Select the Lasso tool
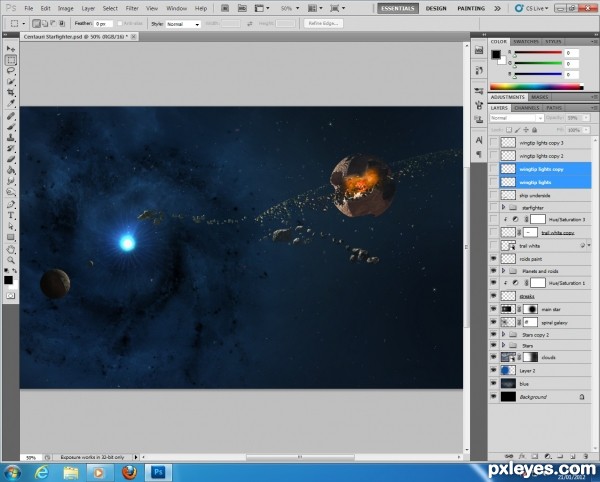 coord(11,71)
